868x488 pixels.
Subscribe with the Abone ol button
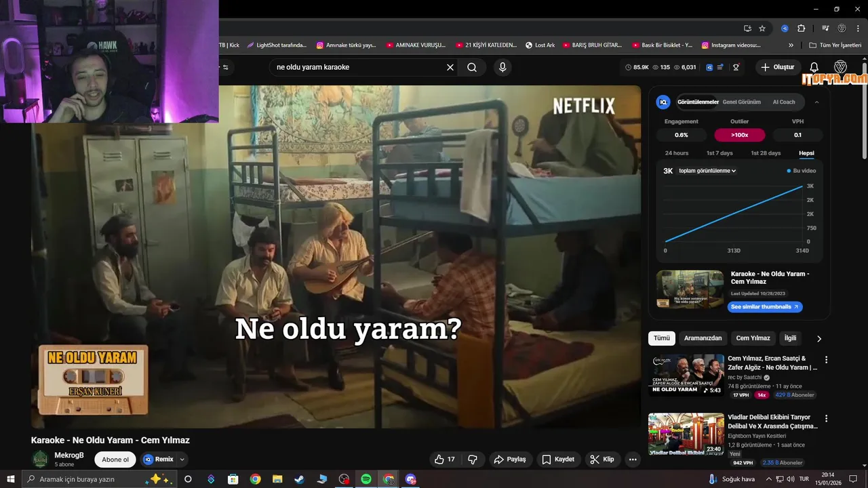[x=115, y=460]
